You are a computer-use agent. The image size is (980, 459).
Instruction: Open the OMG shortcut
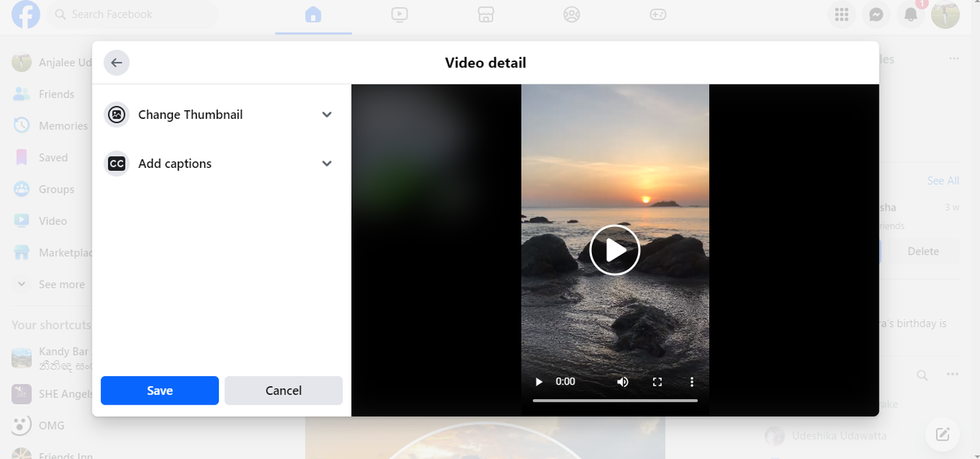pyautogui.click(x=51, y=425)
